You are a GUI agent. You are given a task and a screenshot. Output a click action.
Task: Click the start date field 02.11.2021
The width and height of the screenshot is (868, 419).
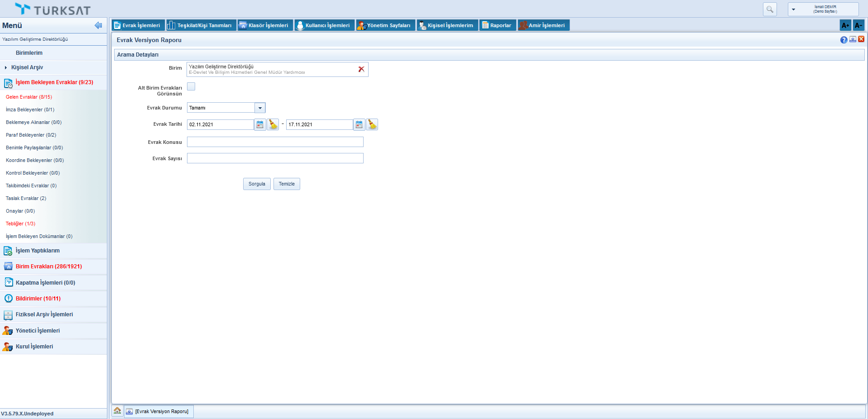[220, 124]
